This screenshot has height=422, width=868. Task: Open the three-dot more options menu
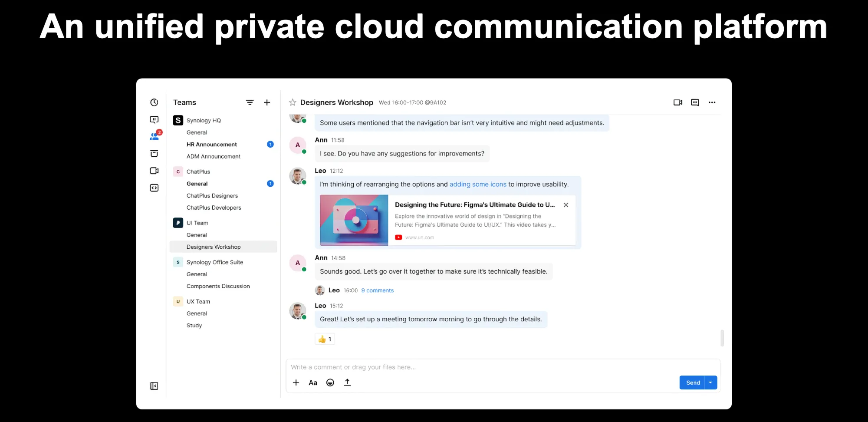coord(712,102)
